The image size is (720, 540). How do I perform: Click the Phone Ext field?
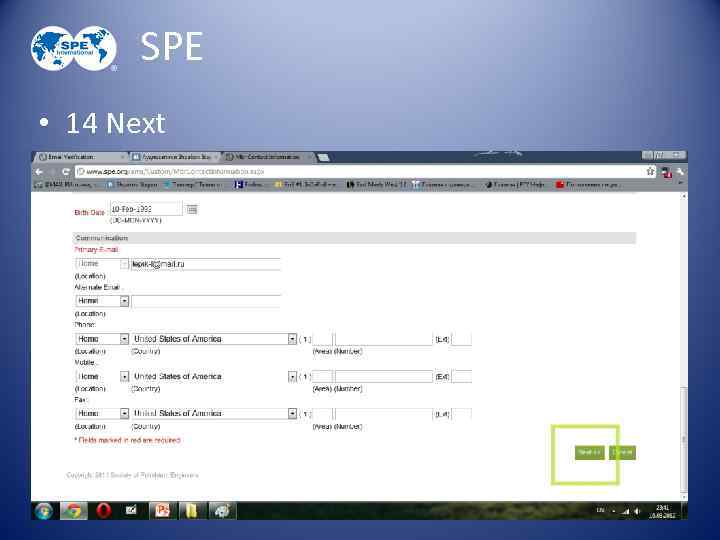[x=461, y=339]
